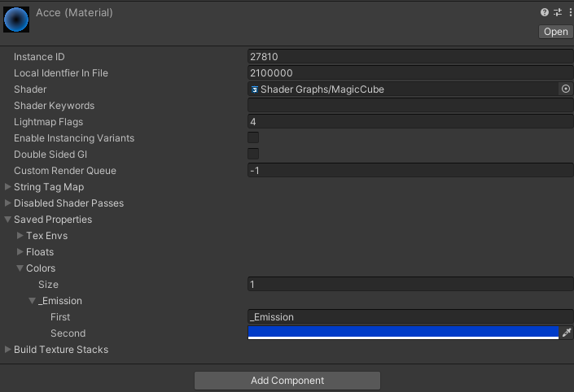The height and width of the screenshot is (392, 574).
Task: Open the material help reference icon
Action: pos(545,12)
